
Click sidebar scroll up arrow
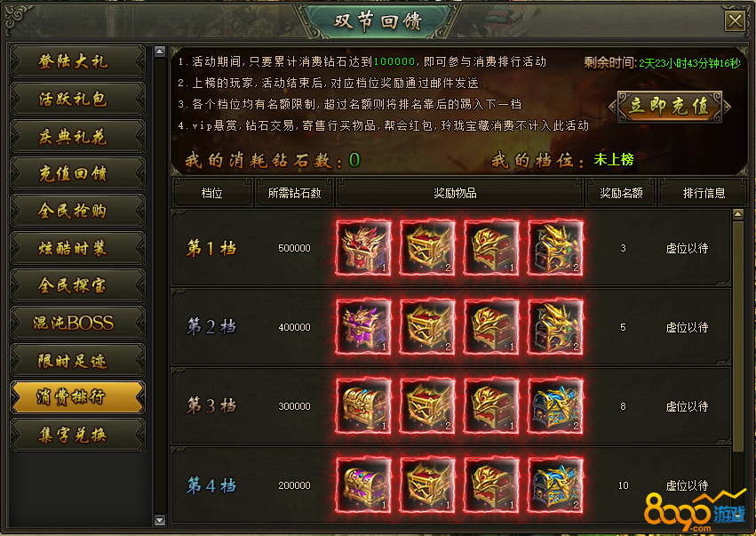coord(160,52)
